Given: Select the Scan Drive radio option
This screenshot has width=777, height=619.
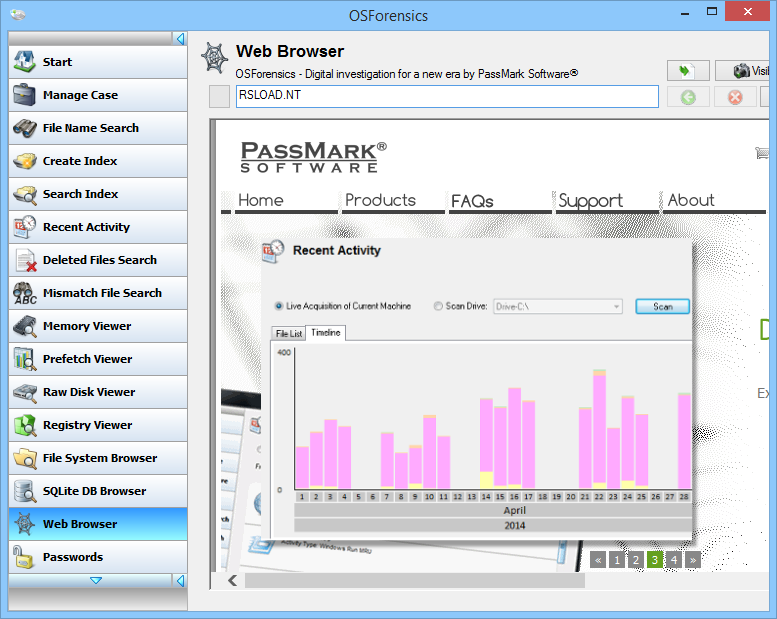Looking at the screenshot, I should tap(438, 306).
